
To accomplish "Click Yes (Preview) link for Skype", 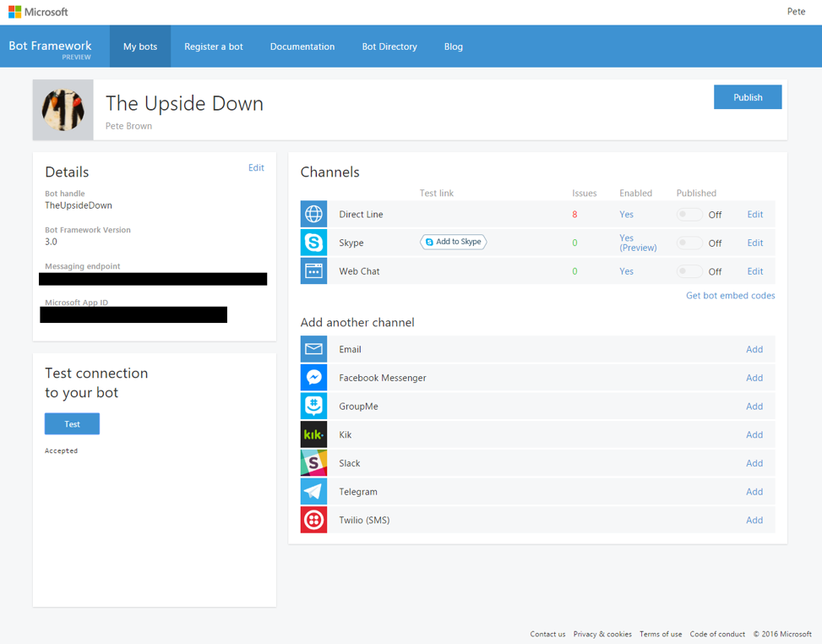I will 638,243.
